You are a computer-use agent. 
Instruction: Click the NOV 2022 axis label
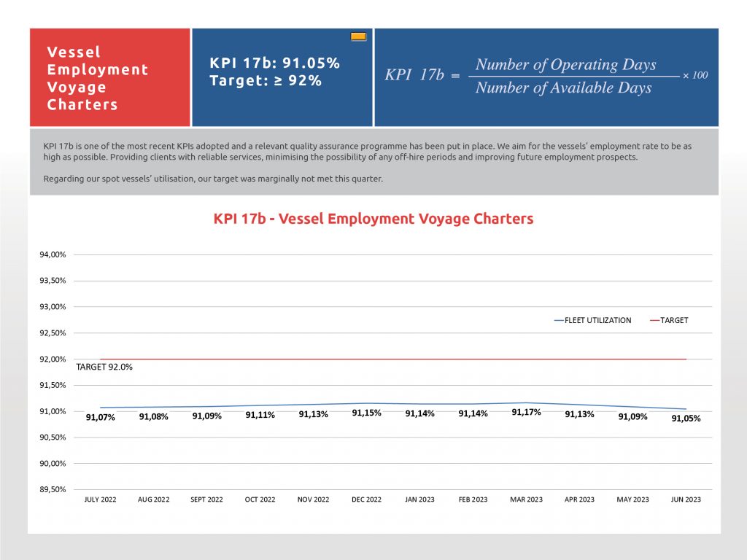pyautogui.click(x=313, y=499)
